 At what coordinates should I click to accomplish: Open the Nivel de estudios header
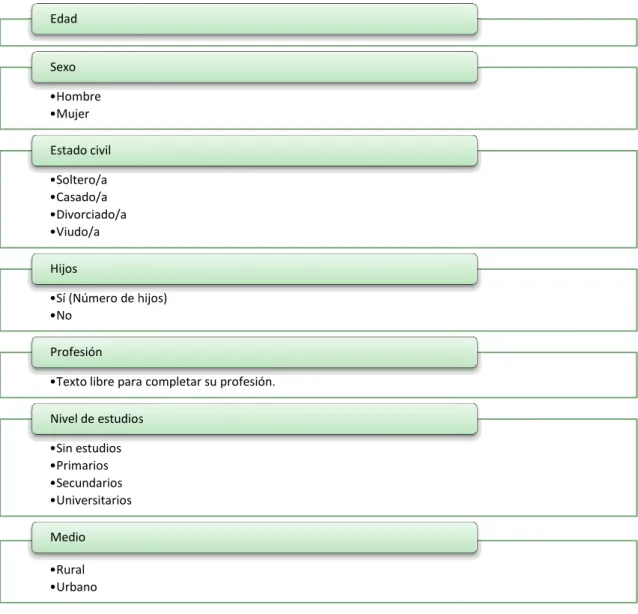[x=254, y=419]
